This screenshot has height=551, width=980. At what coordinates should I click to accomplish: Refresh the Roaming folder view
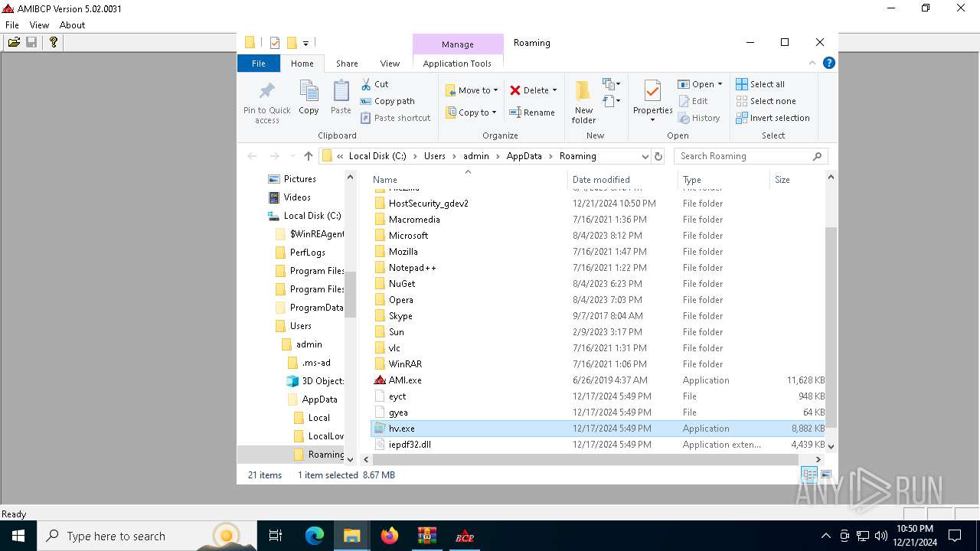(x=658, y=156)
